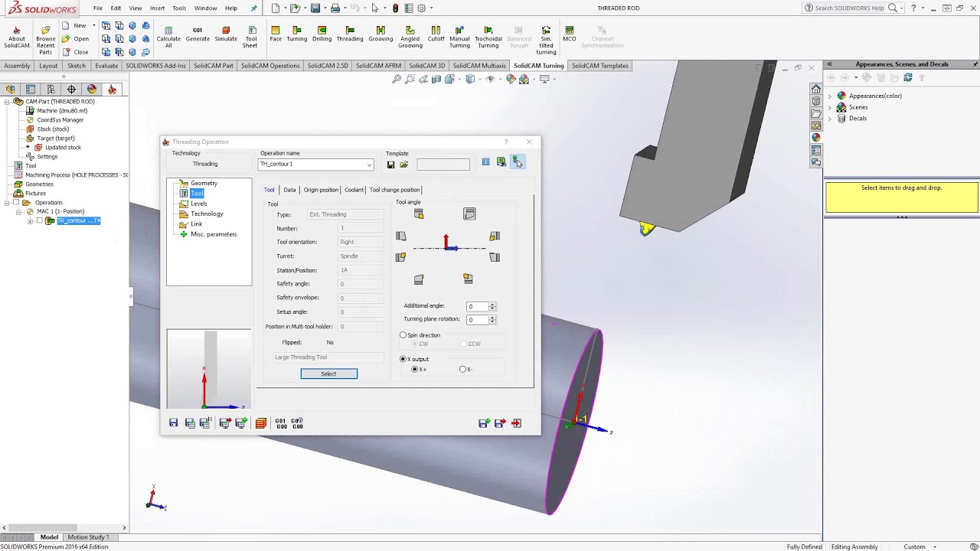
Task: Click the Exit icon in dialog bottom right
Action: click(517, 422)
